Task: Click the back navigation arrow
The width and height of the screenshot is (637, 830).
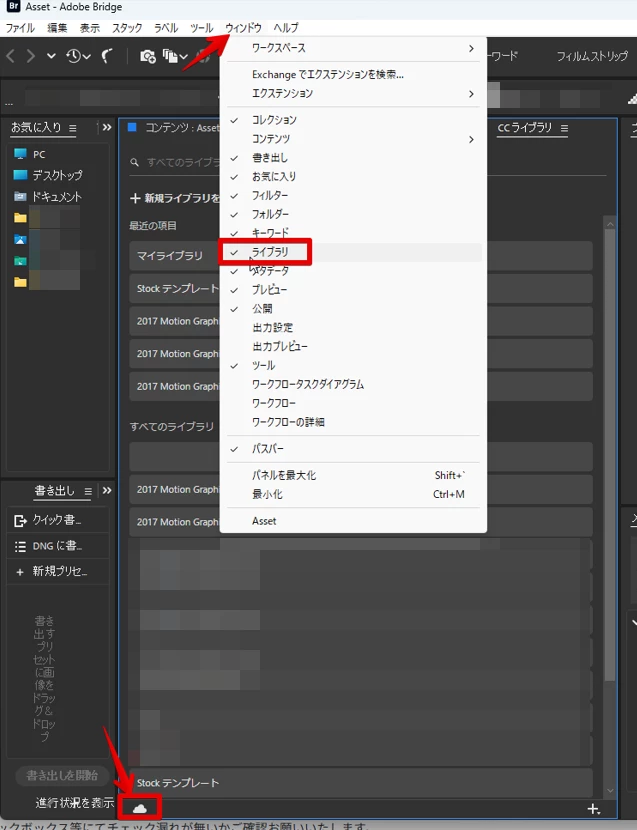Action: 10,55
